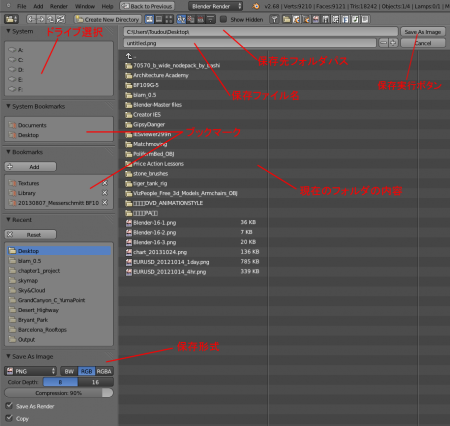
Task: Go back to previous folder with left arrow
Action: click(x=31, y=19)
